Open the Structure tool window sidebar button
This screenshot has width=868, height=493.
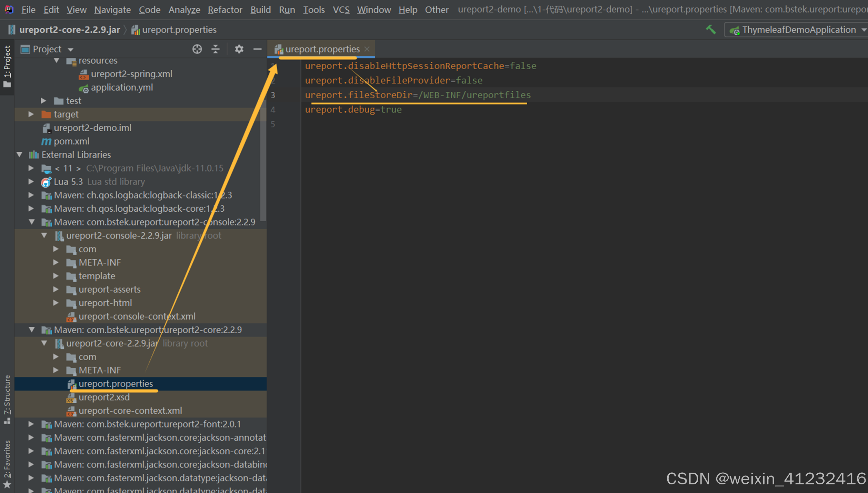pos(7,399)
